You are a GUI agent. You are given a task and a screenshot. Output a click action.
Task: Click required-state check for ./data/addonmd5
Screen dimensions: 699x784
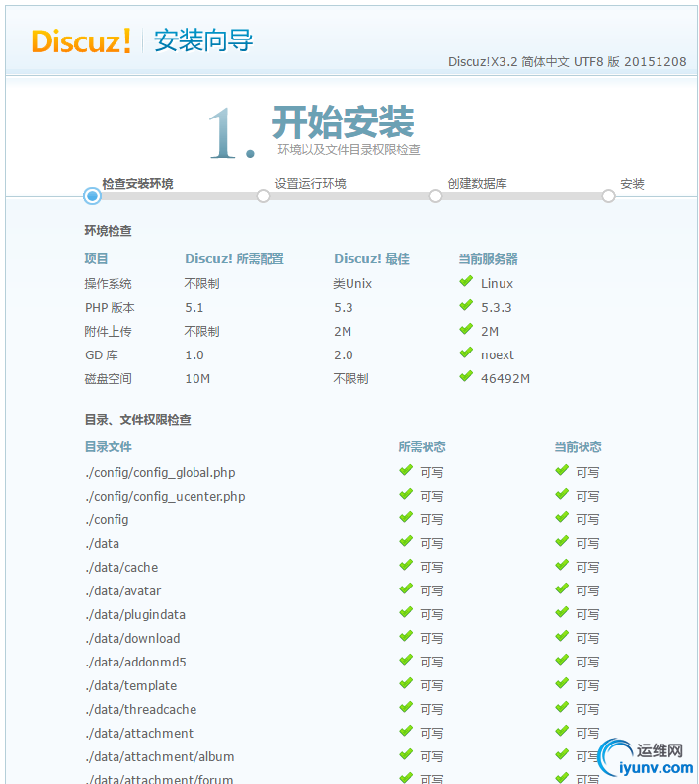pyautogui.click(x=406, y=660)
